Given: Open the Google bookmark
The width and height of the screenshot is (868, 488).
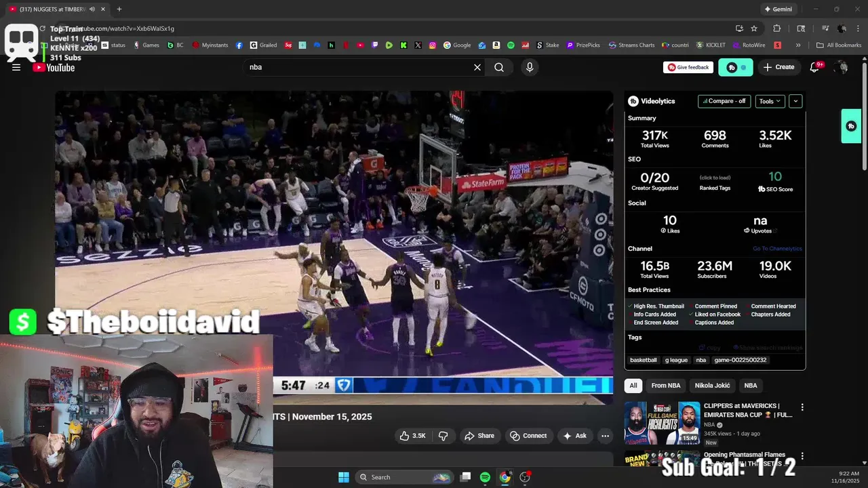Looking at the screenshot, I should pos(458,45).
